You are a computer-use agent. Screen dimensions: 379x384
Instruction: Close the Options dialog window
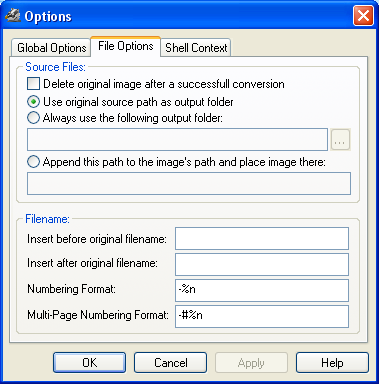[363, 16]
